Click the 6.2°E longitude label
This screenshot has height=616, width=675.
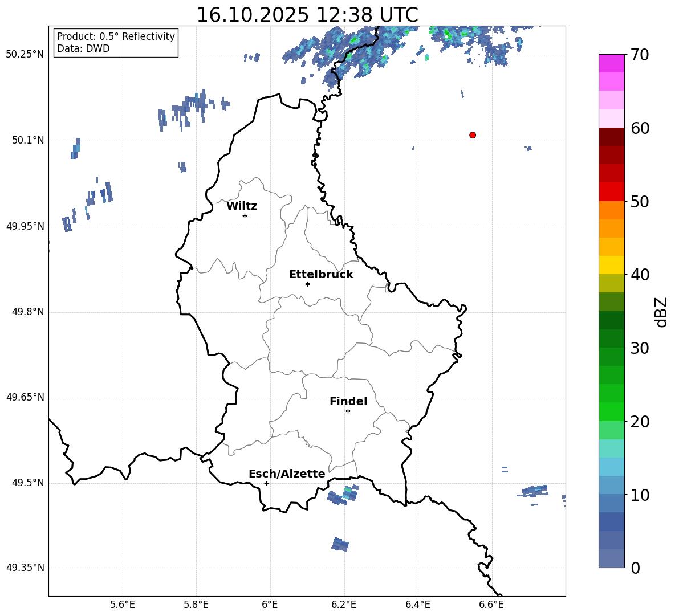(x=344, y=605)
